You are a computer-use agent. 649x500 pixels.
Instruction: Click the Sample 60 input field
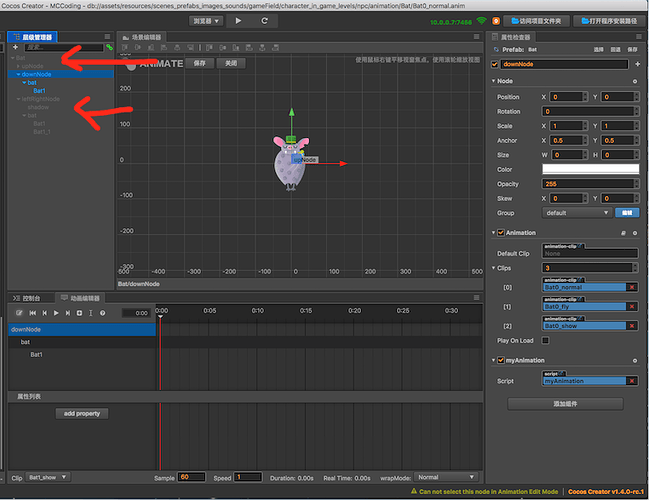tap(191, 477)
